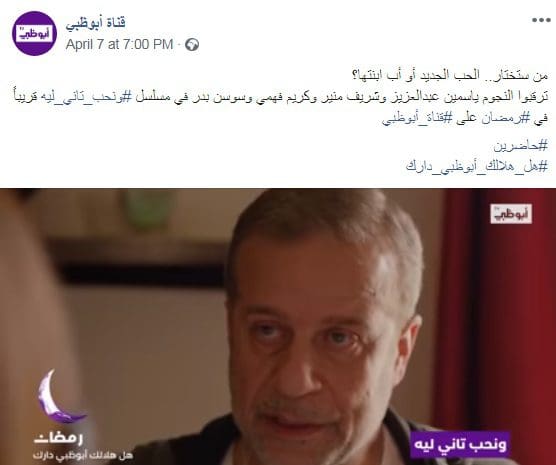Image resolution: width=556 pixels, height=465 pixels.
Task: Click the blurred picture frame in video background
Action: pyautogui.click(x=138, y=262)
